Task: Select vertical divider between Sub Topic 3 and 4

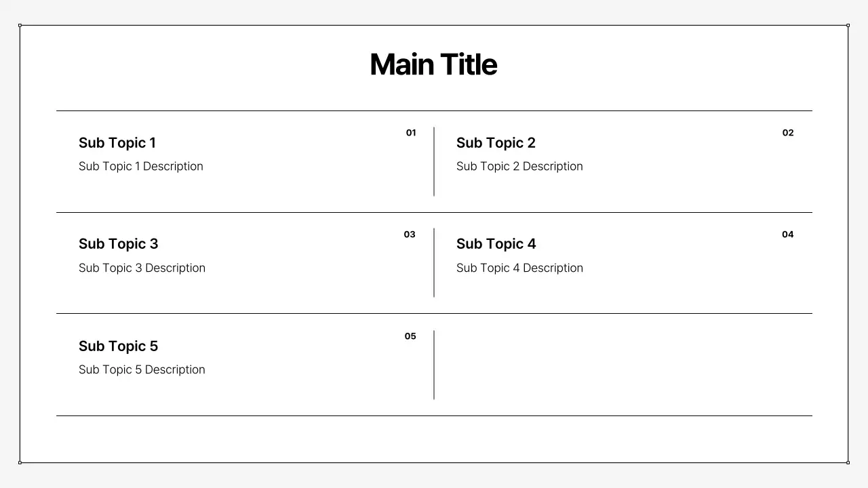Action: pos(434,263)
